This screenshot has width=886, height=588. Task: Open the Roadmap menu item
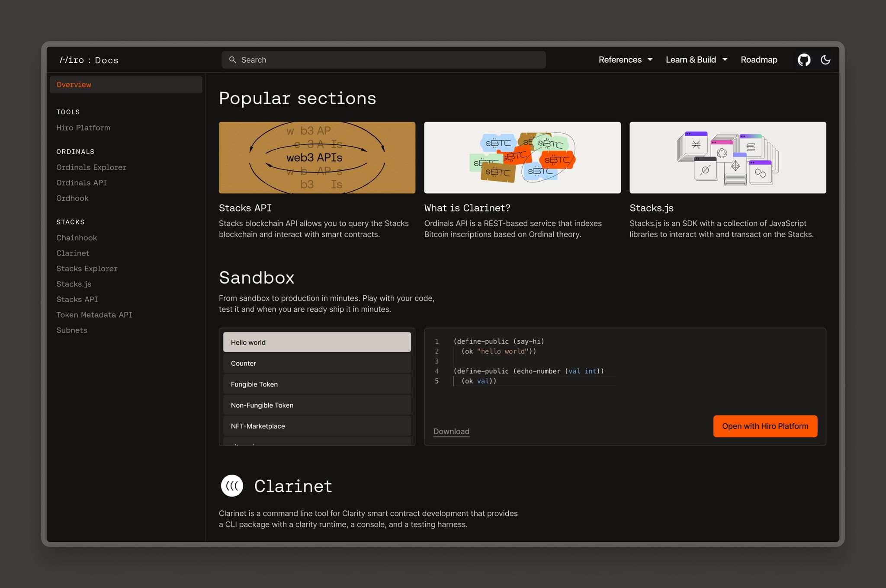[x=759, y=59]
